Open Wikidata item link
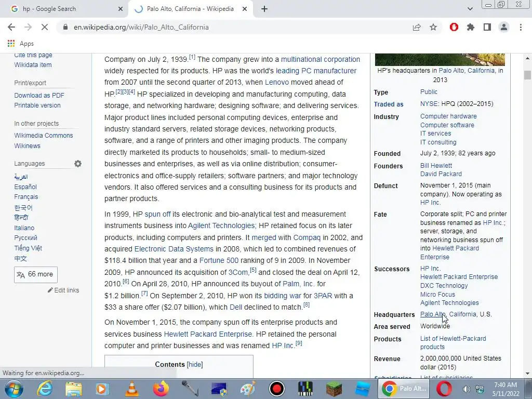This screenshot has height=399, width=532. (33, 65)
